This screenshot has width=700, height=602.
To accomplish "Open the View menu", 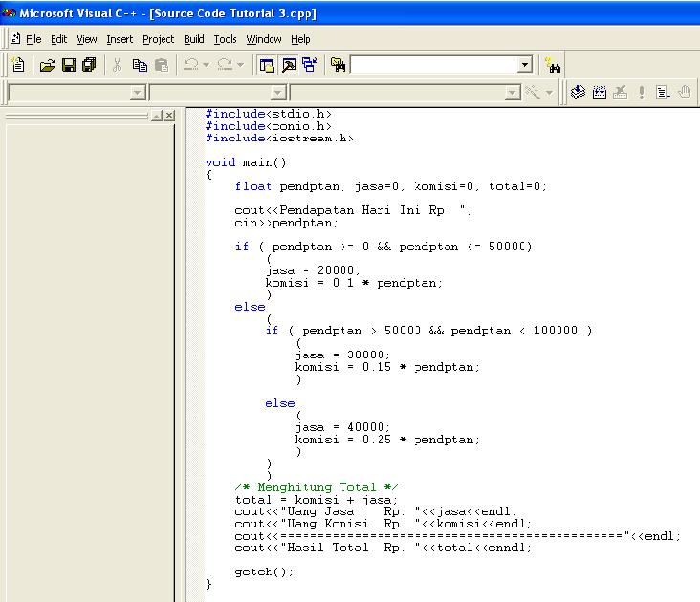I will pyautogui.click(x=87, y=40).
